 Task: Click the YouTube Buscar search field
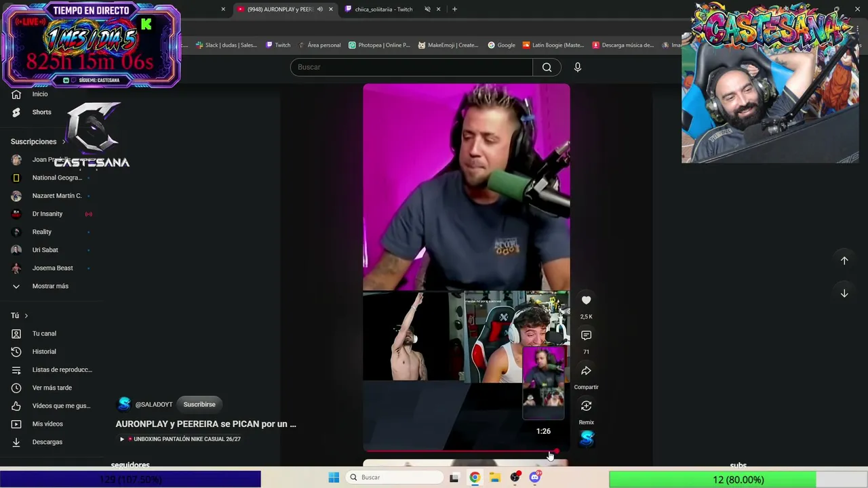[x=412, y=67]
